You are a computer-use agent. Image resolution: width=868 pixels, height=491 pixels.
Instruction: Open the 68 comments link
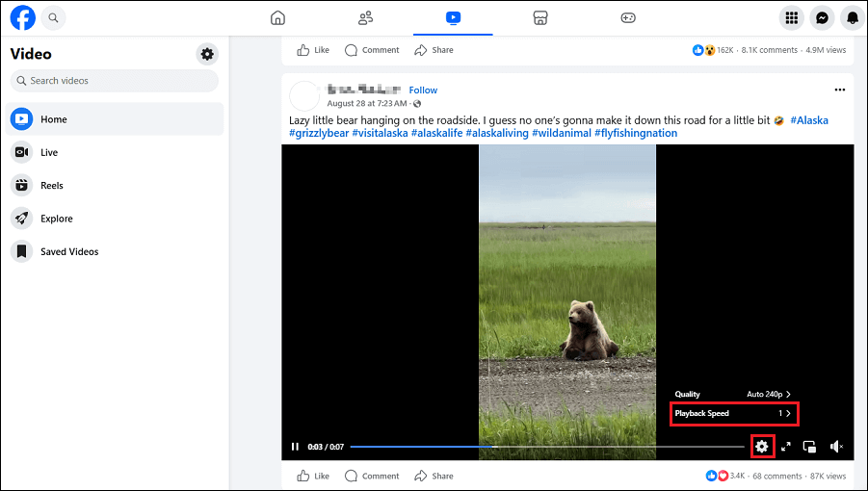pos(777,476)
